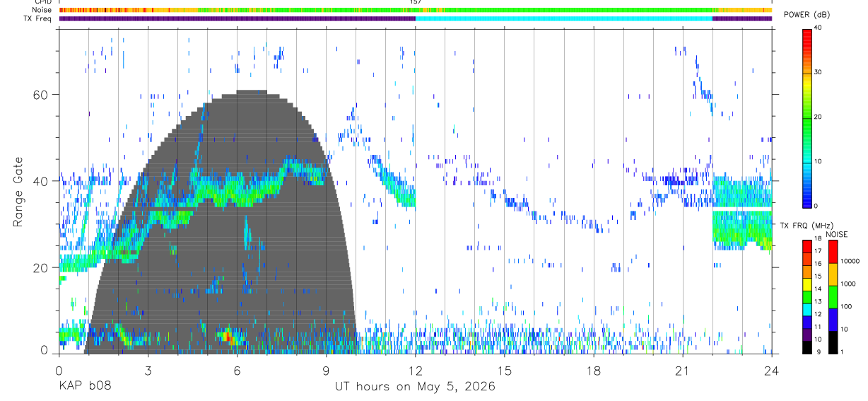Select the 12 tick on UT hours axis
The width and height of the screenshot is (868, 401).
(415, 370)
